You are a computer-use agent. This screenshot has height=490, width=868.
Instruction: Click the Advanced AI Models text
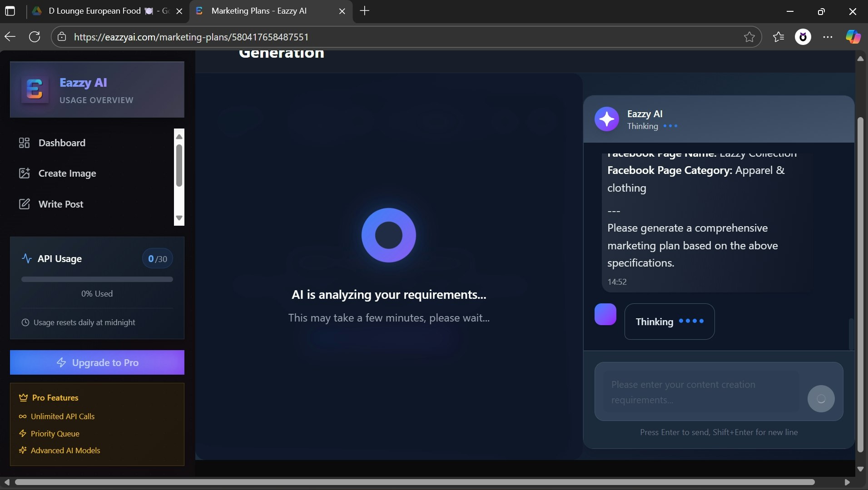pyautogui.click(x=65, y=450)
